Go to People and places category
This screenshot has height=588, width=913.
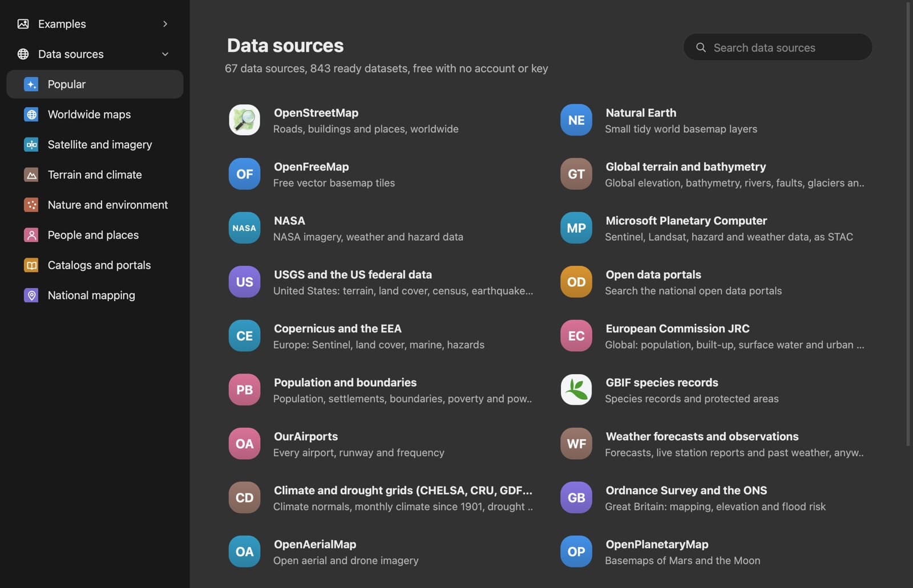click(x=95, y=235)
